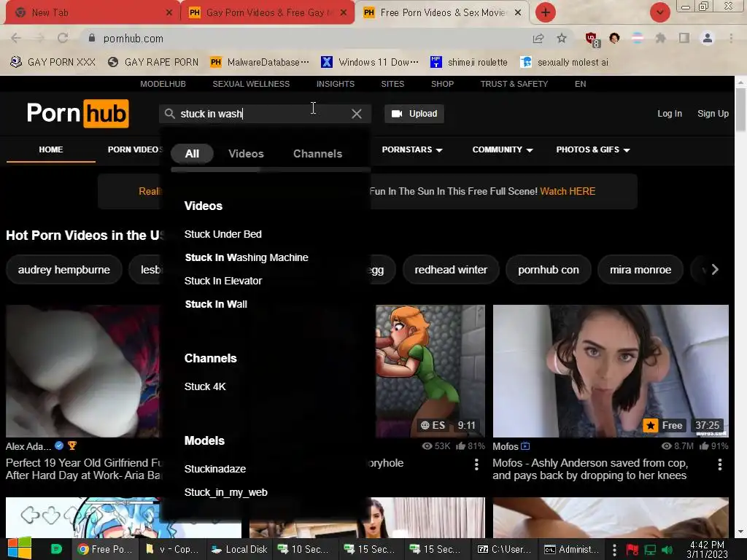This screenshot has height=560, width=747.
Task: Open the network tray icon
Action: tap(650, 550)
